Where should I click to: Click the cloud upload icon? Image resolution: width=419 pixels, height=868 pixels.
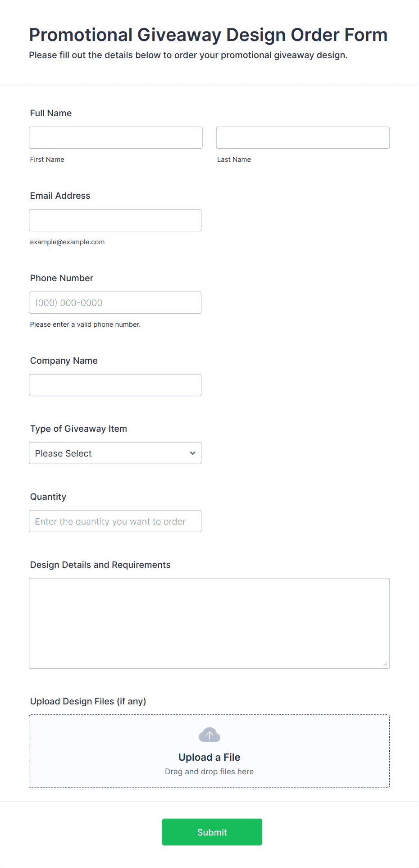209,735
